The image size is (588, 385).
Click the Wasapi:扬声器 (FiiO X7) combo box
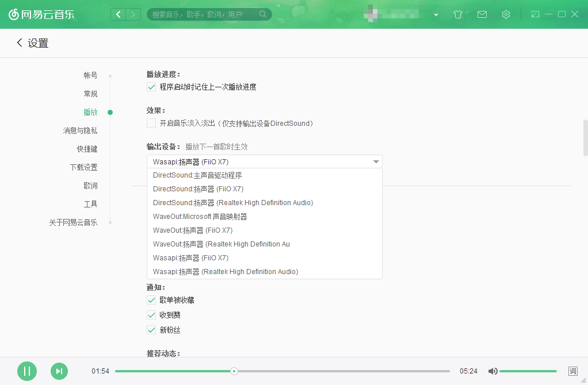point(265,162)
